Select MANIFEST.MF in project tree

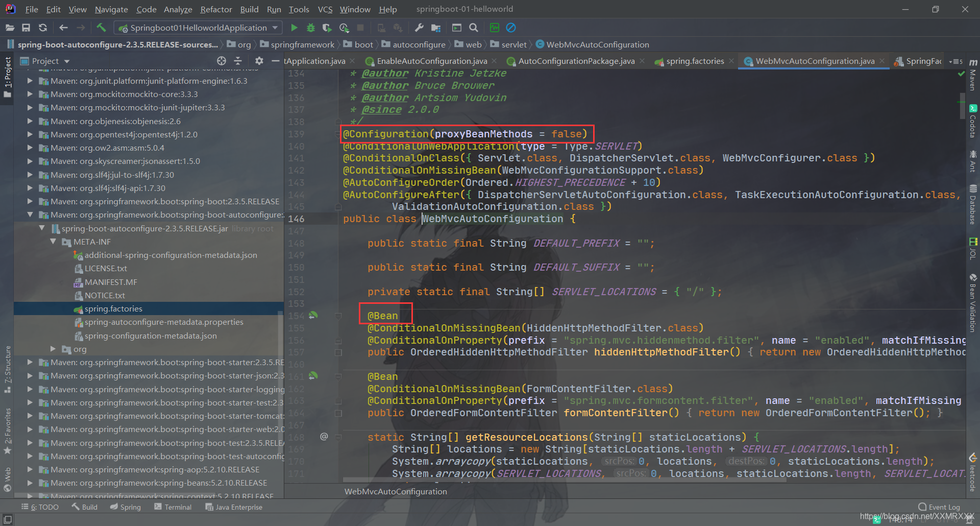tap(111, 282)
